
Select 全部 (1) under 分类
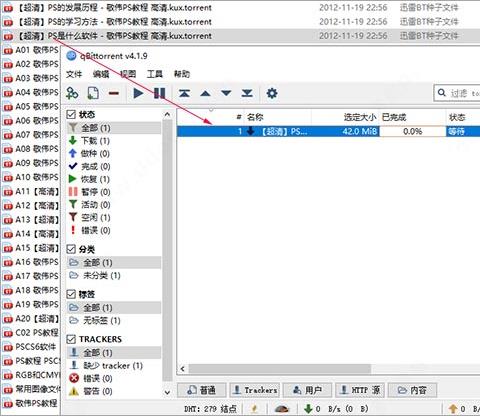click(x=114, y=262)
